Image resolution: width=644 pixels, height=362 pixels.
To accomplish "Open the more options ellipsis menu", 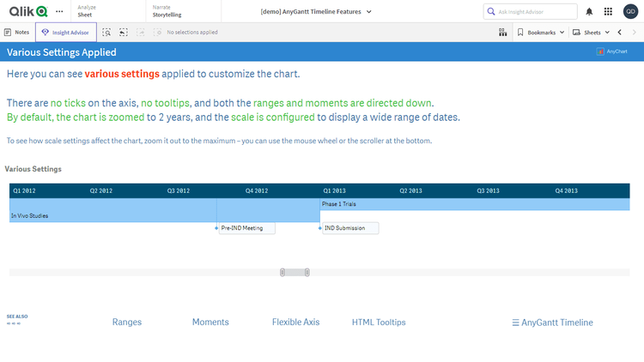I will 59,11.
